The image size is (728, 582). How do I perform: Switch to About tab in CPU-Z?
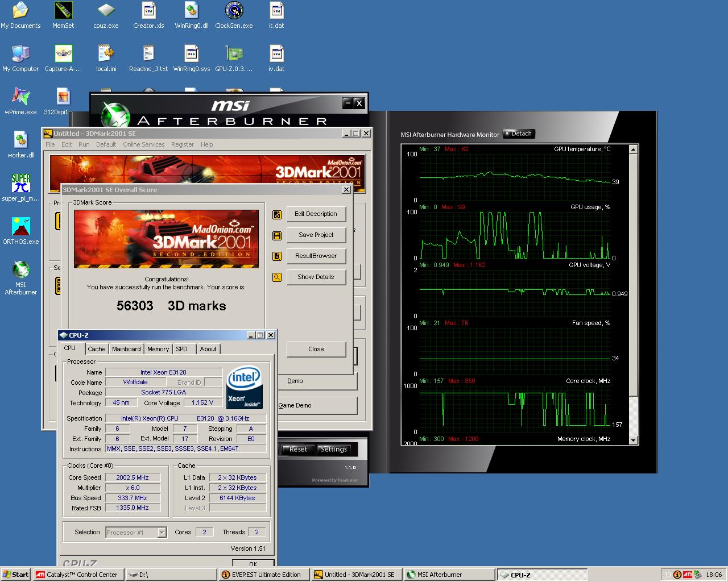click(x=208, y=349)
